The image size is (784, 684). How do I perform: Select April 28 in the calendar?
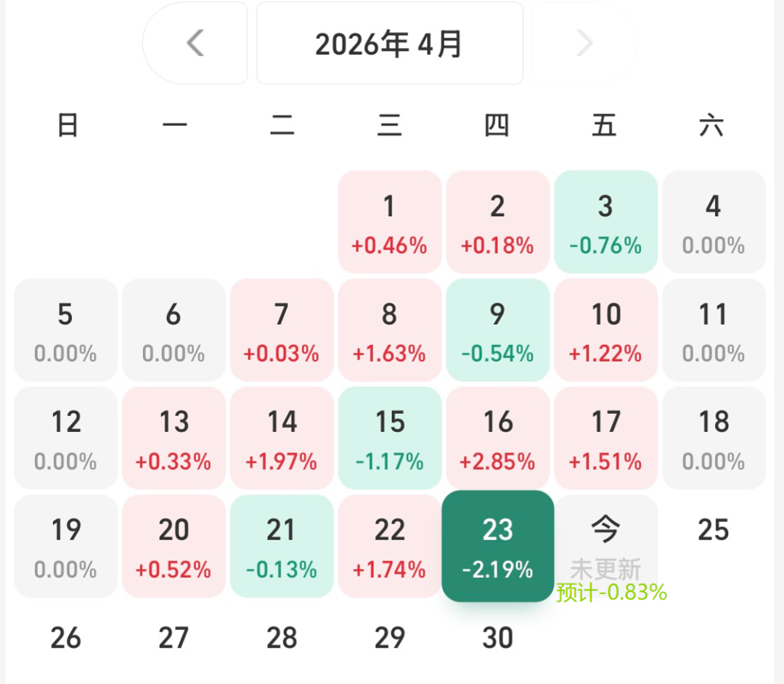282,638
